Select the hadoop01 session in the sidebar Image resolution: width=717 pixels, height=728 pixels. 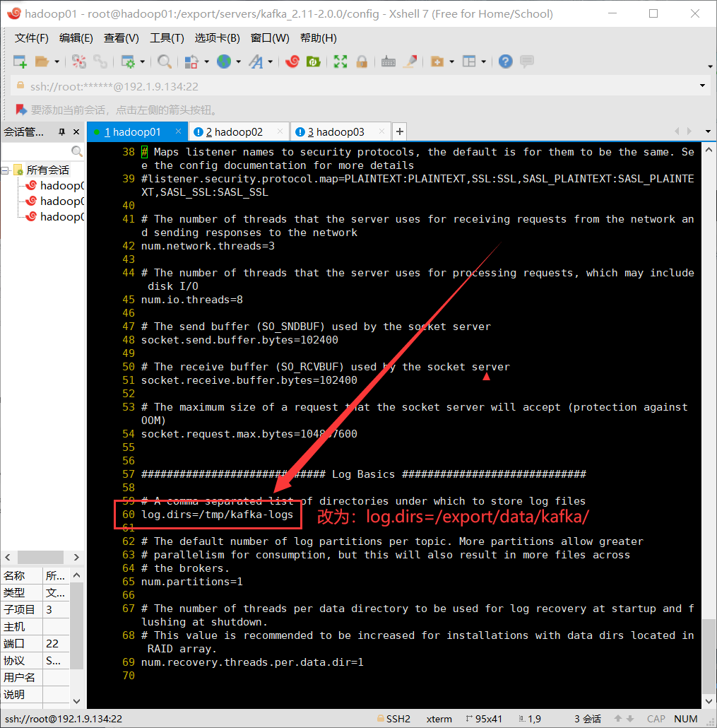tap(58, 185)
